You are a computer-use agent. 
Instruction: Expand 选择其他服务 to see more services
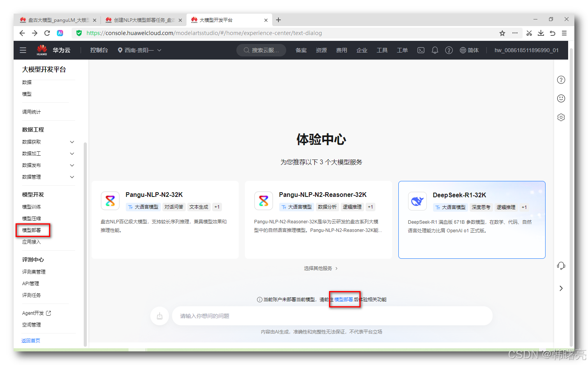click(321, 268)
